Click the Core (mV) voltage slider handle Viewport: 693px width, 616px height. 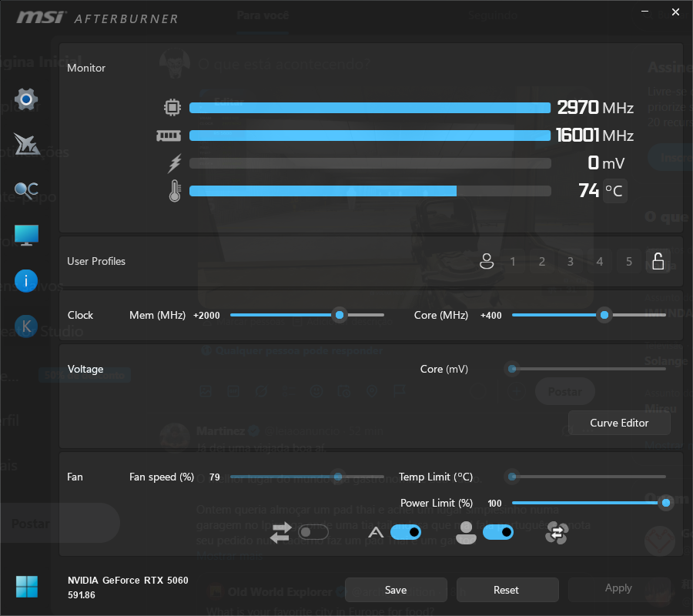click(512, 369)
